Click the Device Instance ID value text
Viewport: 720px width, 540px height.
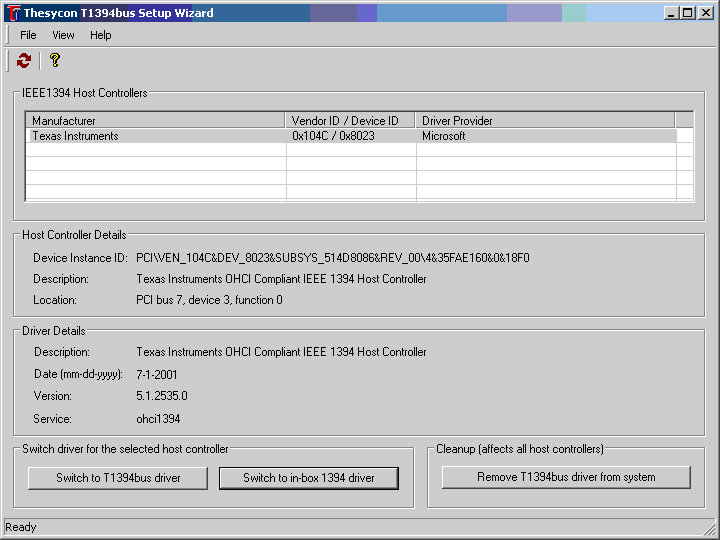pos(332,258)
